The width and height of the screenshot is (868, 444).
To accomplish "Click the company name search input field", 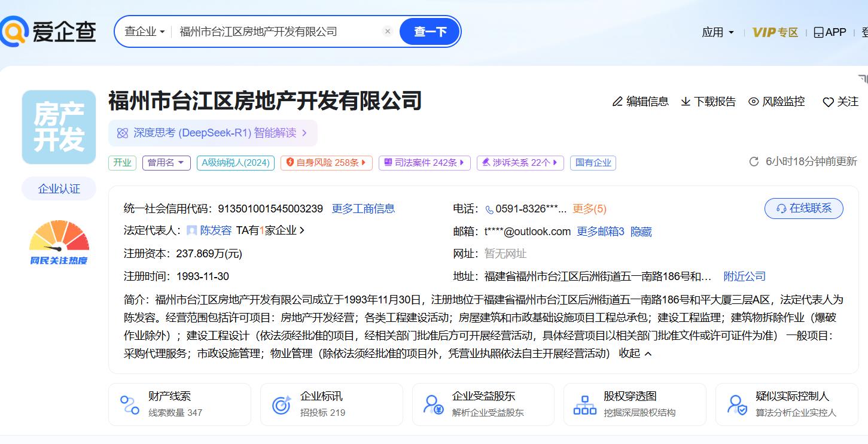I will pos(275,32).
